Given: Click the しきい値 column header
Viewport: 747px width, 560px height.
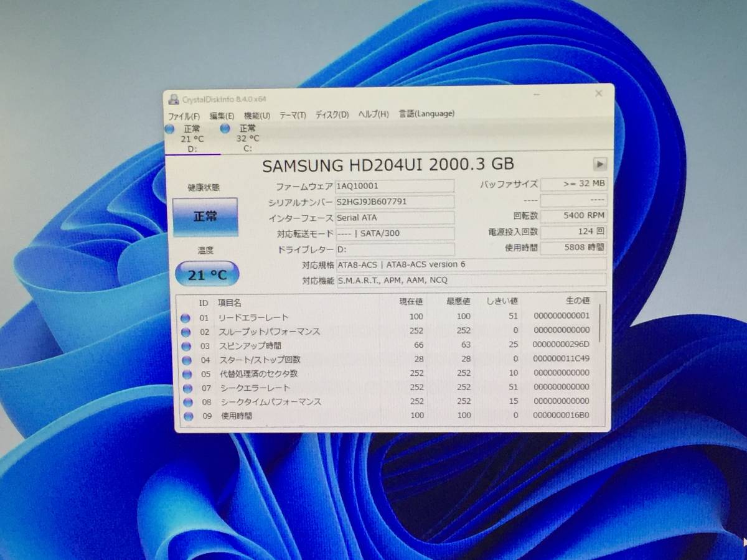Looking at the screenshot, I should click(503, 301).
